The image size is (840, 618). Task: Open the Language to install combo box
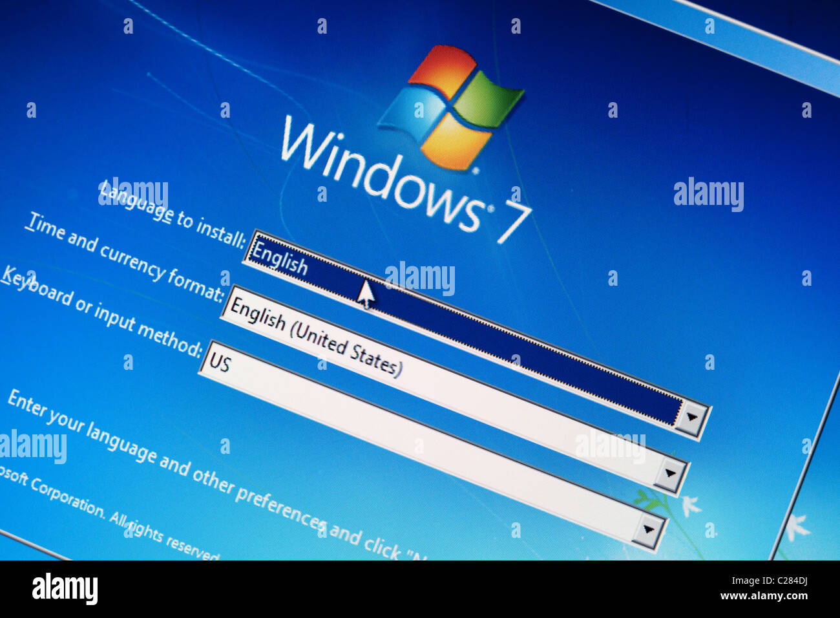pos(476,334)
